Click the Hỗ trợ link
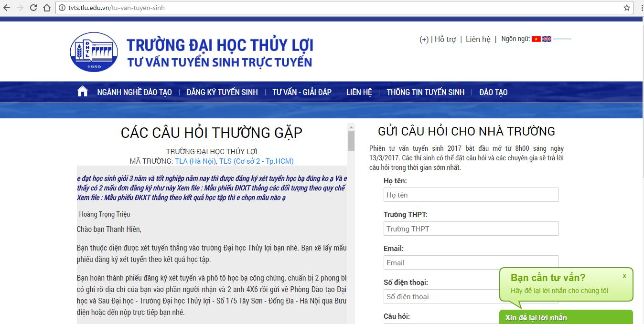The image size is (644, 324). tap(445, 39)
